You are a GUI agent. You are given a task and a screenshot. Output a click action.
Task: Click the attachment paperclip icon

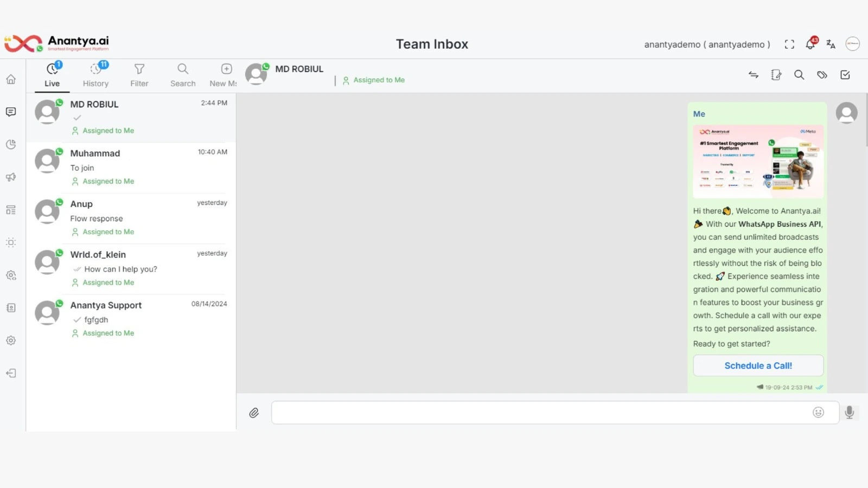tap(254, 413)
